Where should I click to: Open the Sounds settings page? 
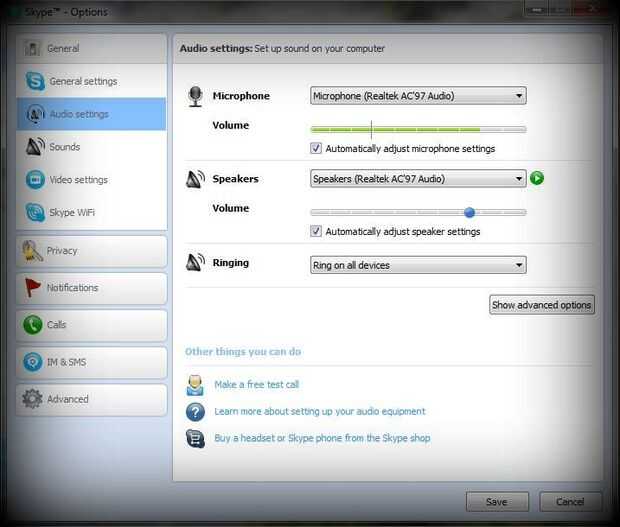coord(91,147)
